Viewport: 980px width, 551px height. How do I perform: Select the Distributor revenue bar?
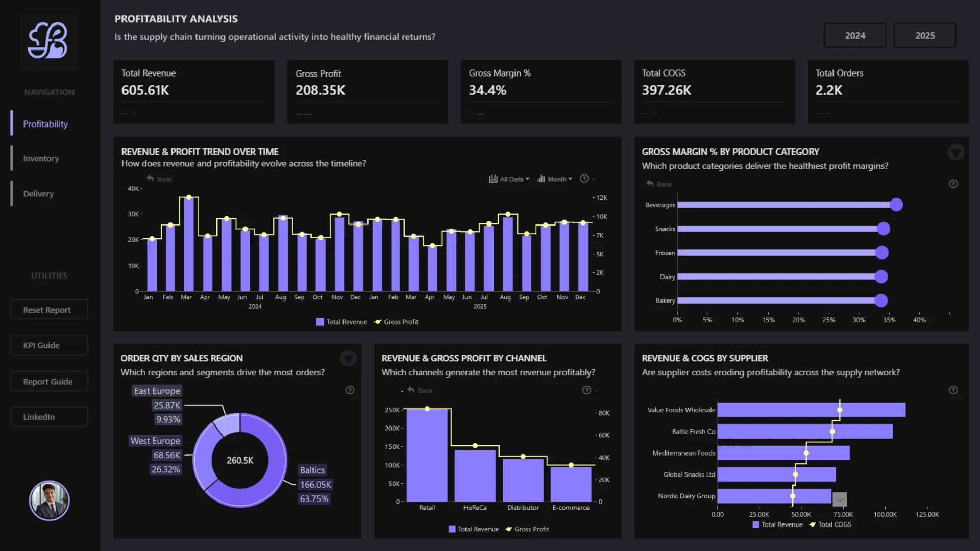point(523,480)
